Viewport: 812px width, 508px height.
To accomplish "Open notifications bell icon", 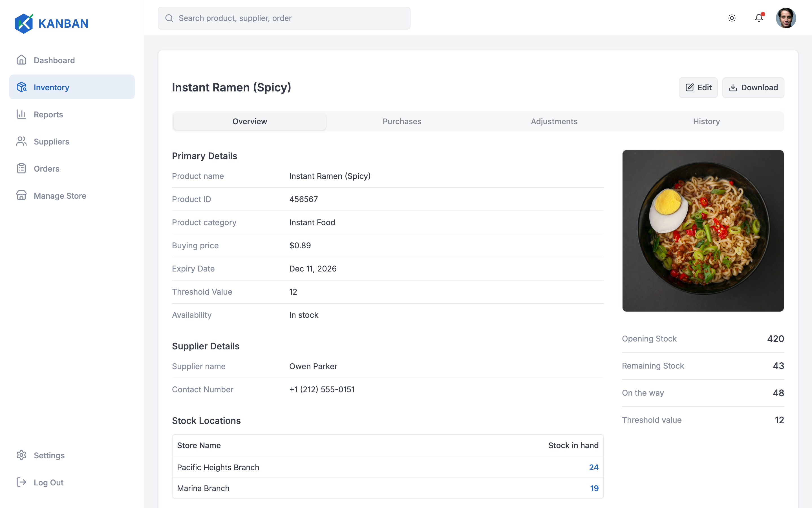I will pyautogui.click(x=759, y=18).
